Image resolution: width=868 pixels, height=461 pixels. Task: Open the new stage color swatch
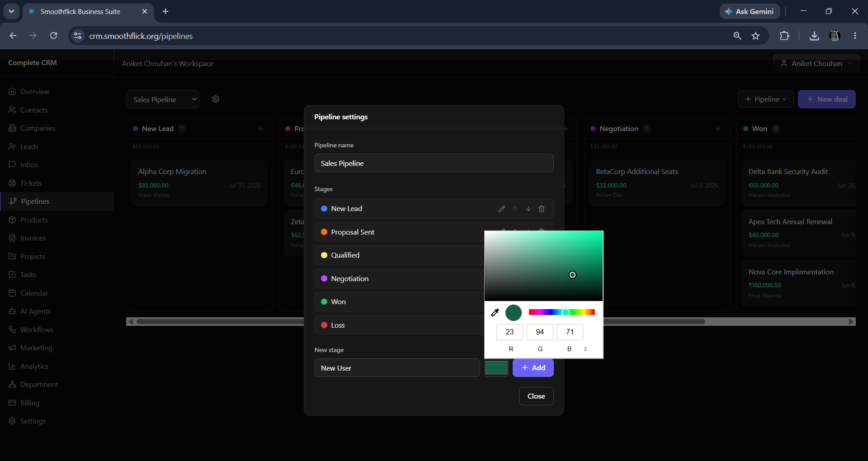click(x=496, y=368)
